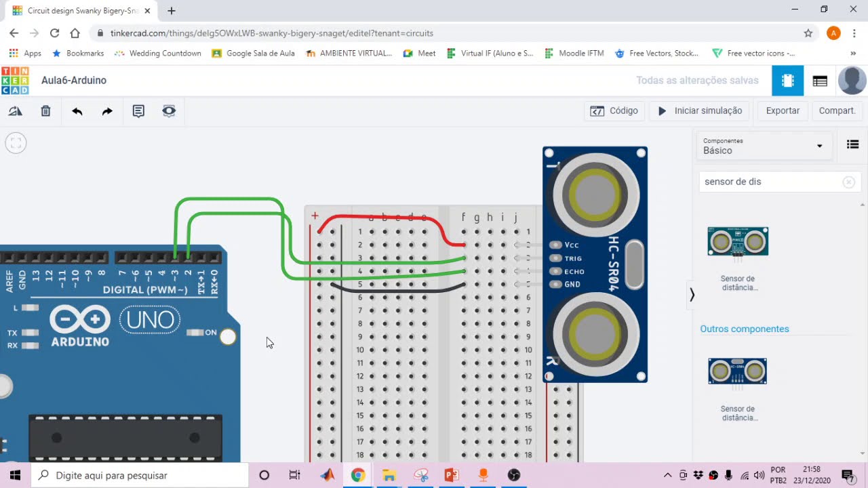Bookmark this page with the star

click(x=808, y=33)
